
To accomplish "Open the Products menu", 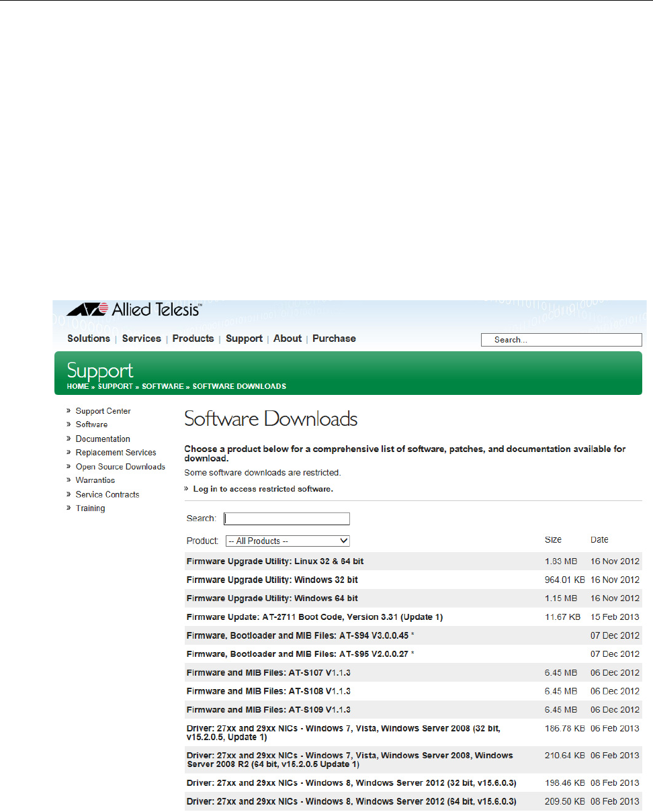I will [x=193, y=339].
